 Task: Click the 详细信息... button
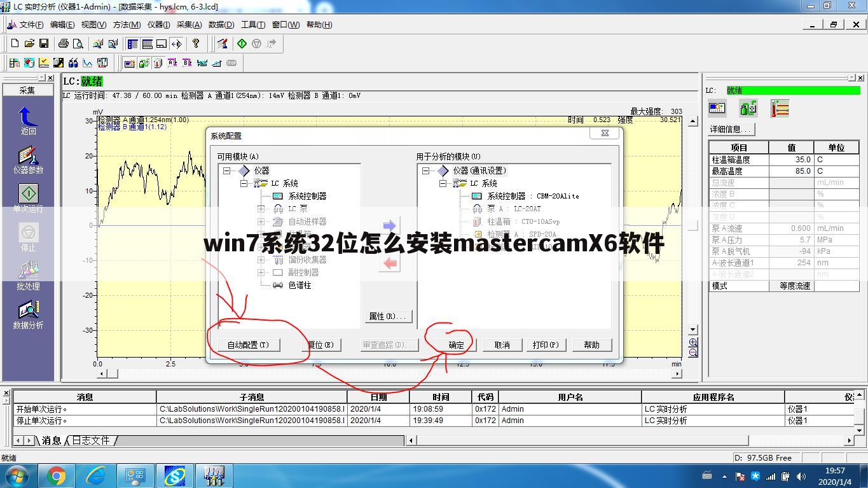coord(729,129)
